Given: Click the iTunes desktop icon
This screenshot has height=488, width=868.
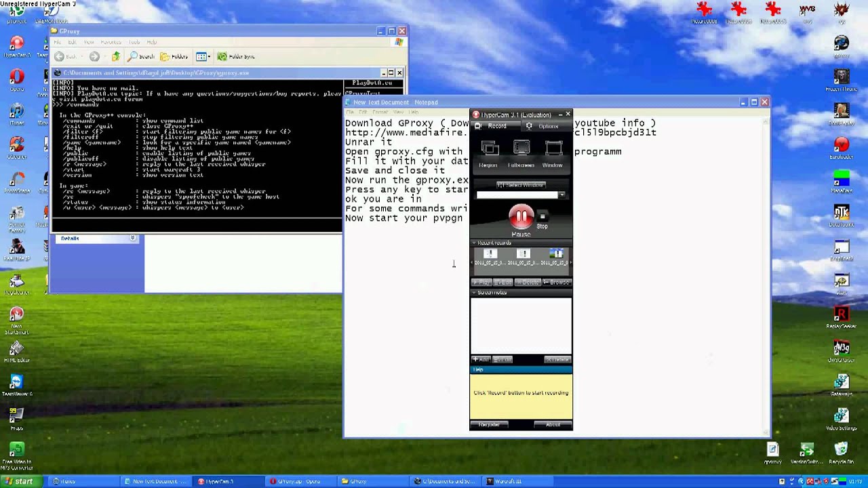Looking at the screenshot, I should click(x=17, y=115).
